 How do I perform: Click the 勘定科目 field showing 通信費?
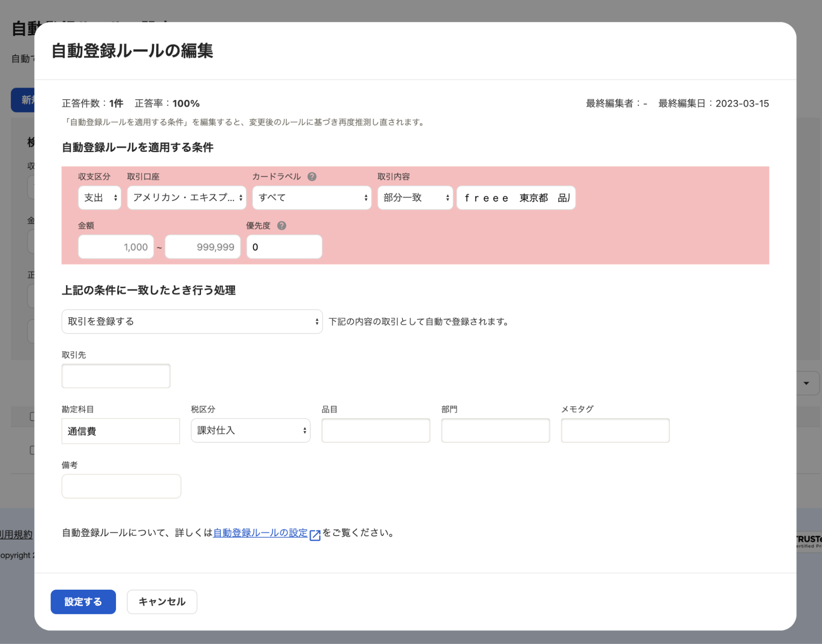pos(120,431)
